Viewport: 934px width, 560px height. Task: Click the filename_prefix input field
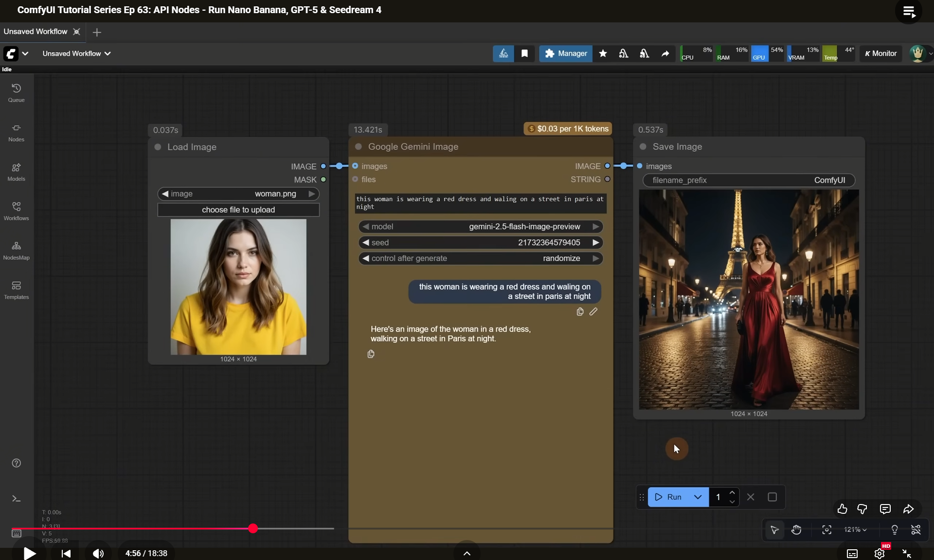point(749,180)
